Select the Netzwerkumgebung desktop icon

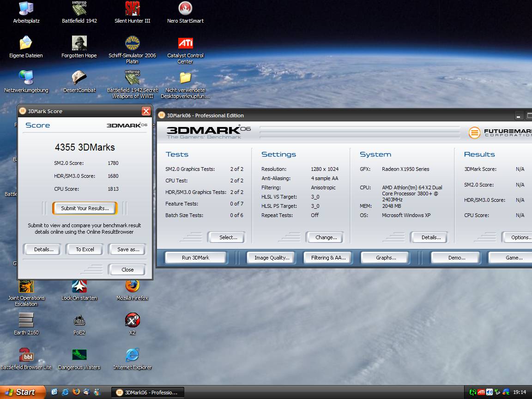point(26,82)
